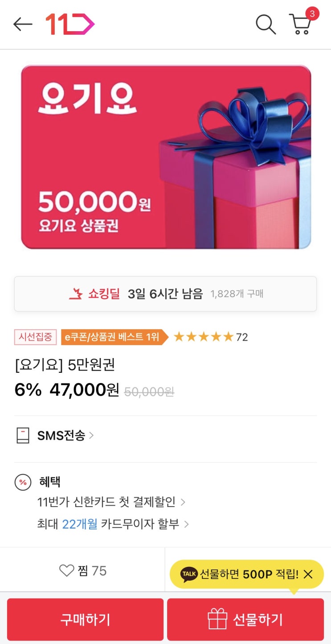Open the five-star rating reviews

209,337
